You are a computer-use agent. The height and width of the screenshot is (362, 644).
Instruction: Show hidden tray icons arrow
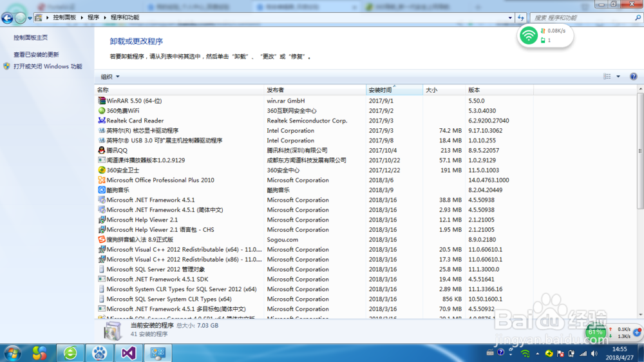tap(537, 354)
